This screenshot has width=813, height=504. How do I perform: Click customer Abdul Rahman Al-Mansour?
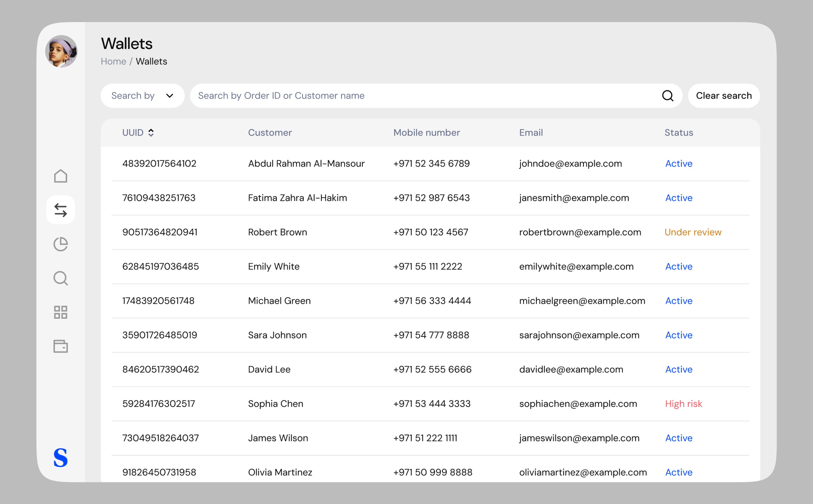[306, 164]
